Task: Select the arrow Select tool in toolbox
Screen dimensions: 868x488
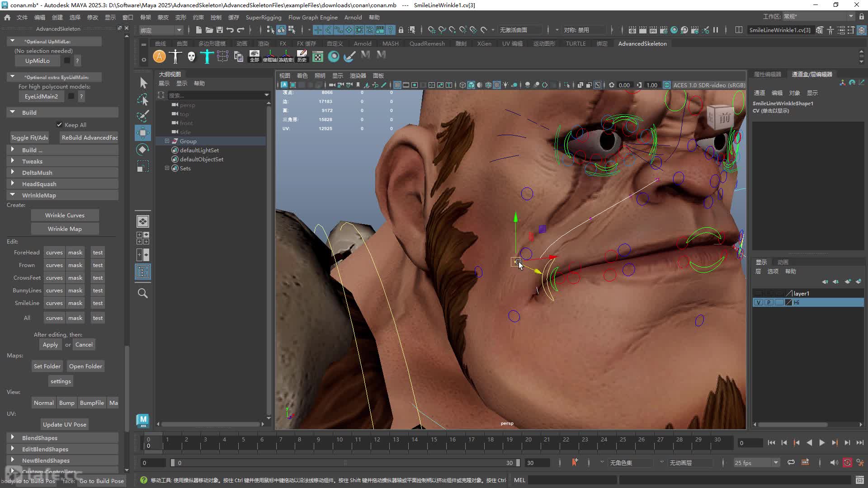Action: tap(143, 83)
